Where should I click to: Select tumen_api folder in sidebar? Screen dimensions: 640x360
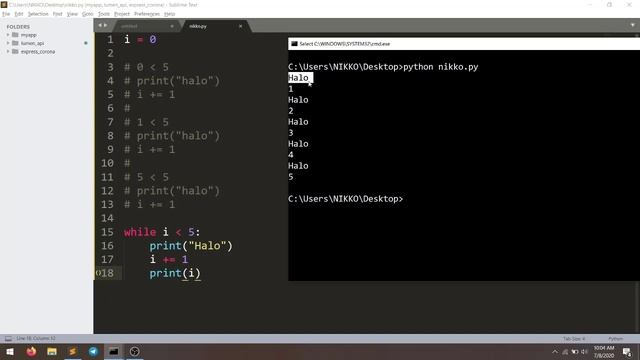pos(32,43)
